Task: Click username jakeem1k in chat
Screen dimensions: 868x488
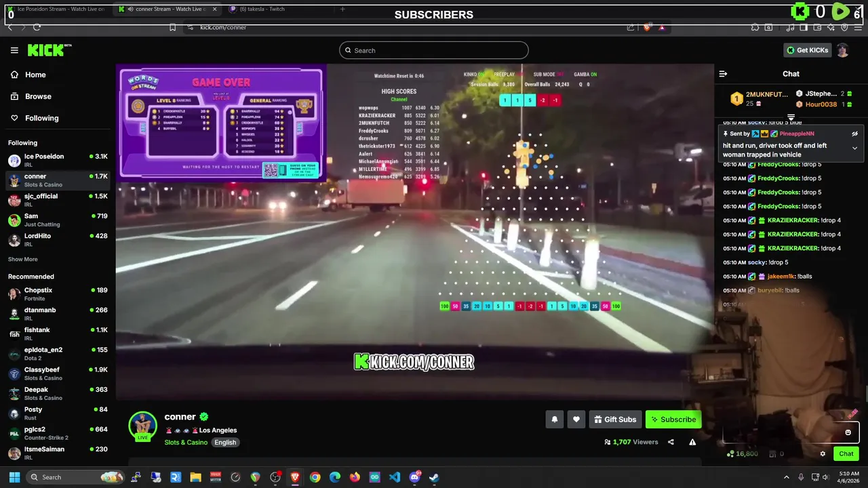Action: (x=781, y=277)
